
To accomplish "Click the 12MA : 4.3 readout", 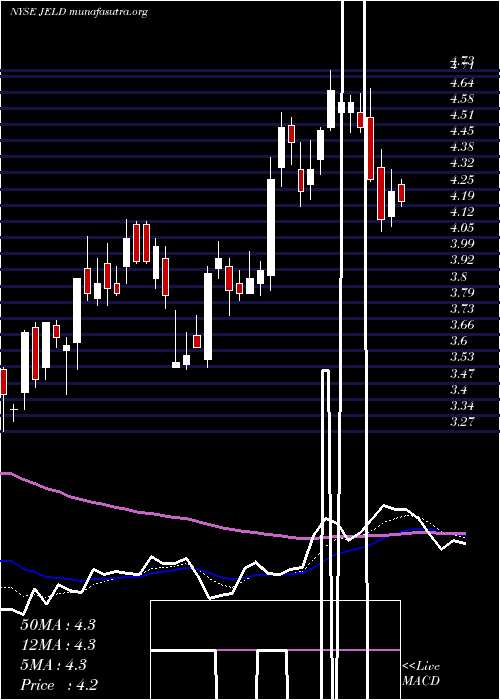I will 58,645.
